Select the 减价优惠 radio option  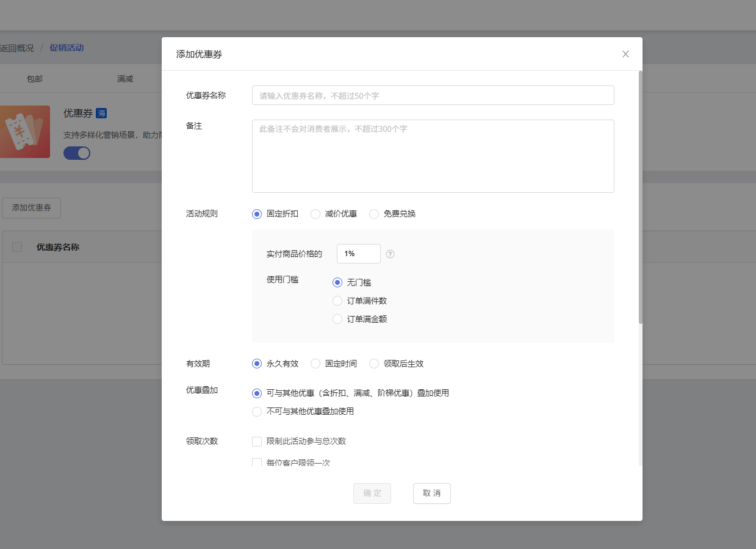(x=315, y=214)
